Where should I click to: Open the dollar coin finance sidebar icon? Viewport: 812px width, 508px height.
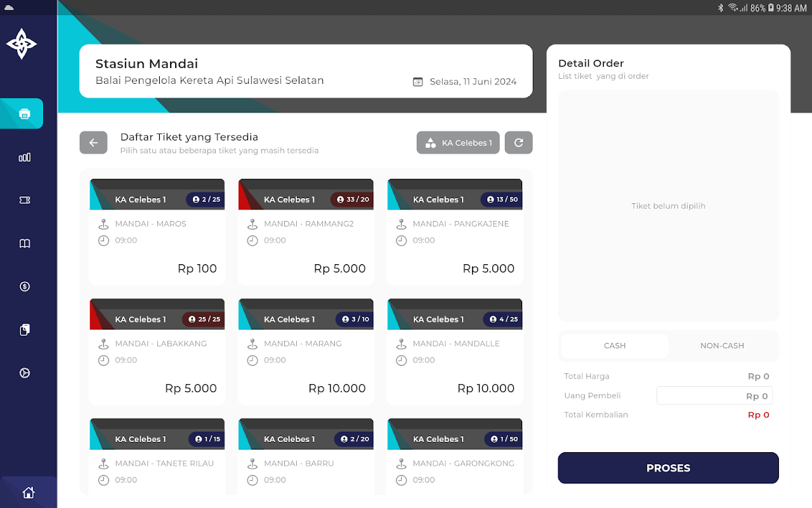point(25,286)
